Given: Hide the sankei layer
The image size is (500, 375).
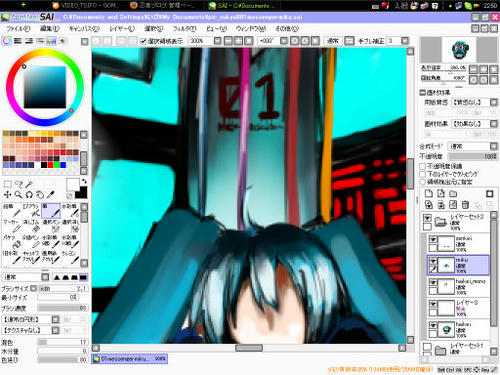Looking at the screenshot, I should tap(433, 239).
